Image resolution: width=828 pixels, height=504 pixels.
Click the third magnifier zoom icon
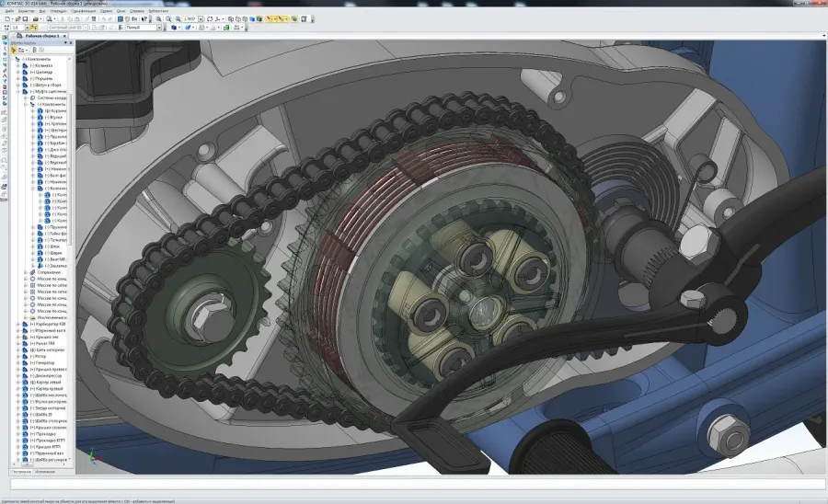coord(178,19)
